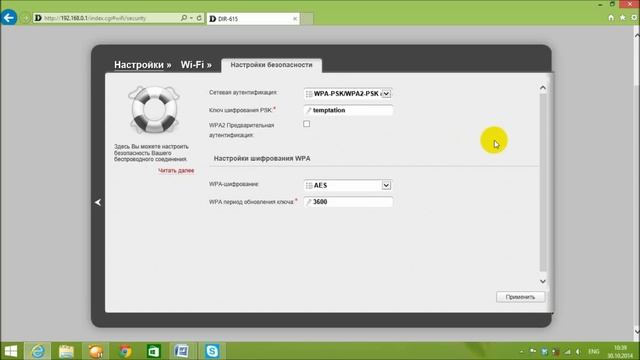
Task: Open the orange media player taskbar icon
Action: tap(96, 351)
